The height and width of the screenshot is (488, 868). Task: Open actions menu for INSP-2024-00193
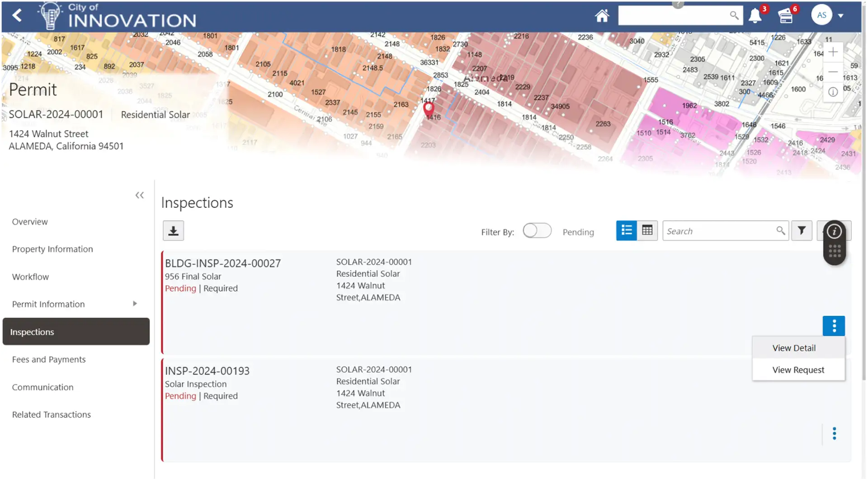click(x=834, y=434)
